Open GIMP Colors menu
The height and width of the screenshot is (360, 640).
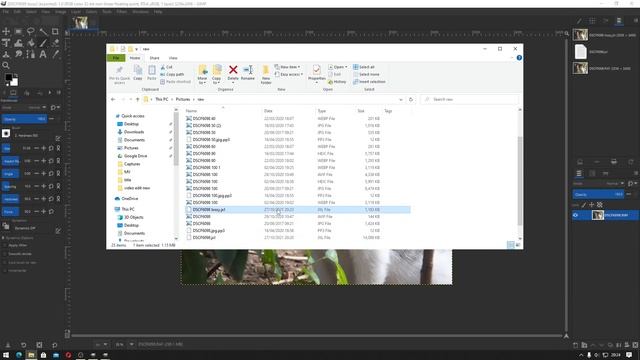pos(91,12)
